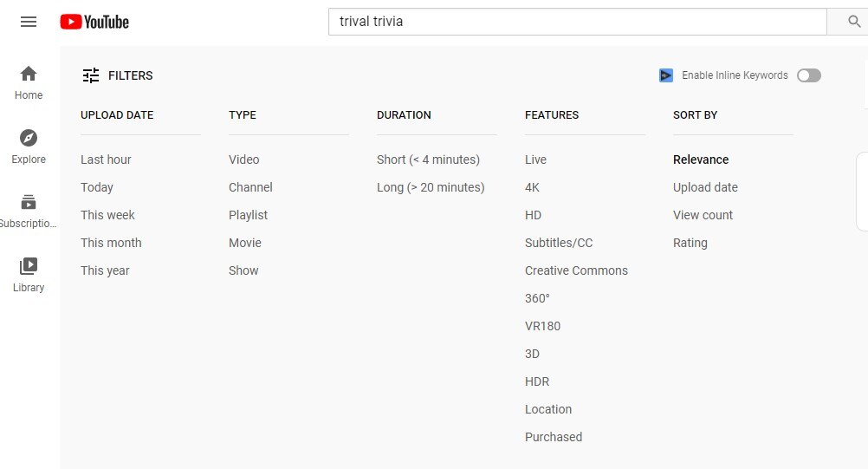Filter by This week upload date

(107, 215)
